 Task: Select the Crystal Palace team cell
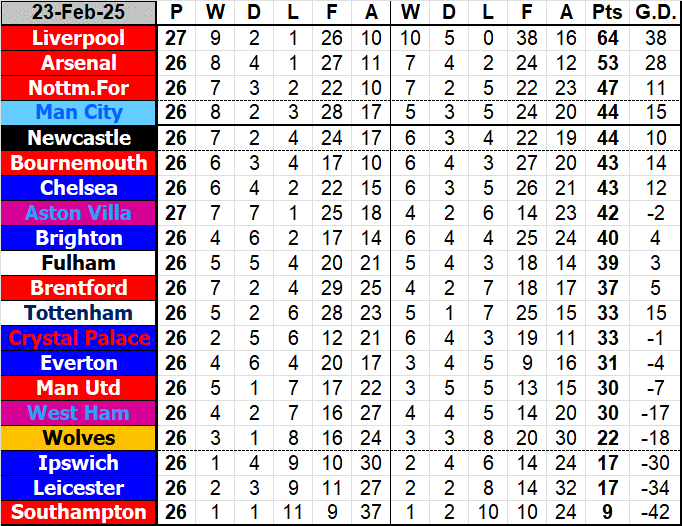point(79,338)
